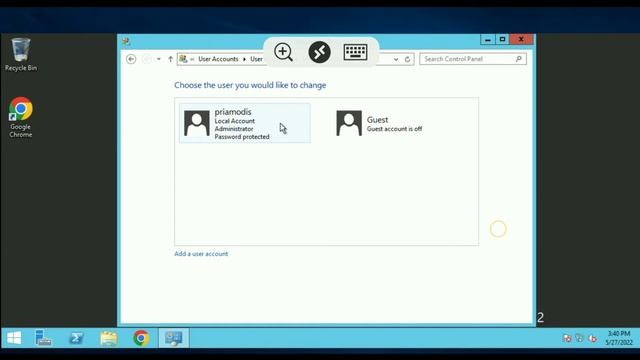Click the Control Panel taskbar button

coord(174,338)
